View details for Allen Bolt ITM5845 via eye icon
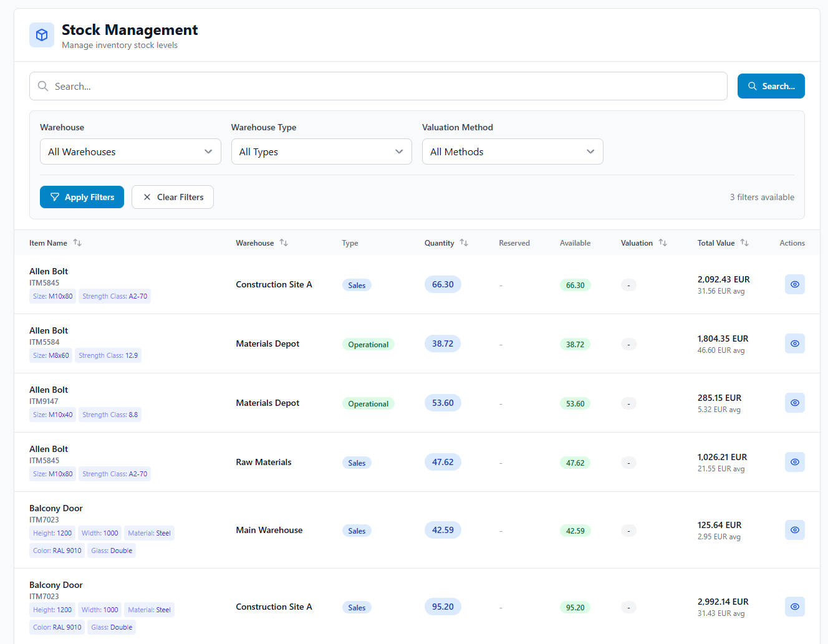828x644 pixels. 794,284
